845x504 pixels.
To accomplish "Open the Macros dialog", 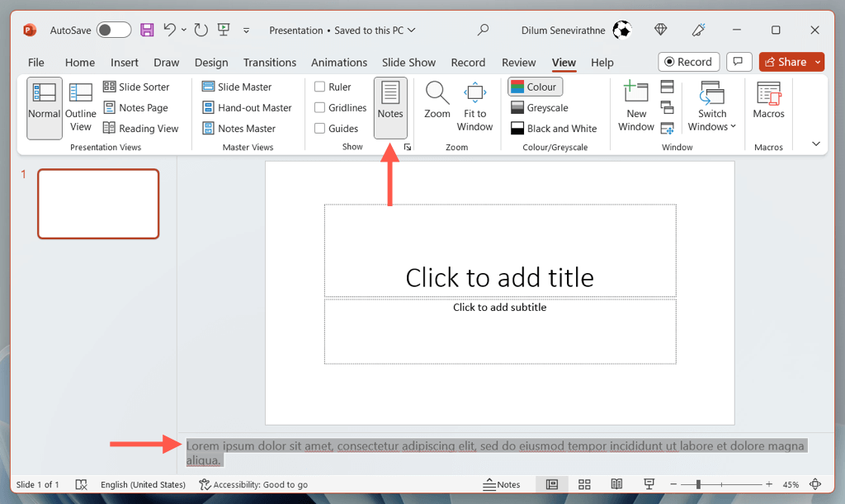I will click(768, 105).
